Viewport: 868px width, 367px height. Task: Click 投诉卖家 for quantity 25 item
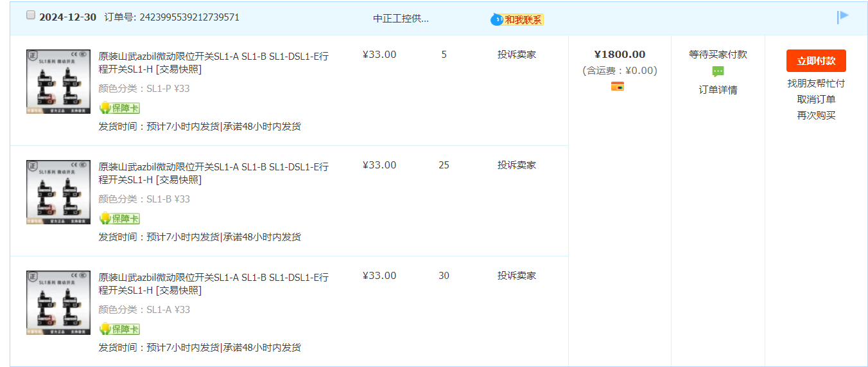click(x=517, y=165)
